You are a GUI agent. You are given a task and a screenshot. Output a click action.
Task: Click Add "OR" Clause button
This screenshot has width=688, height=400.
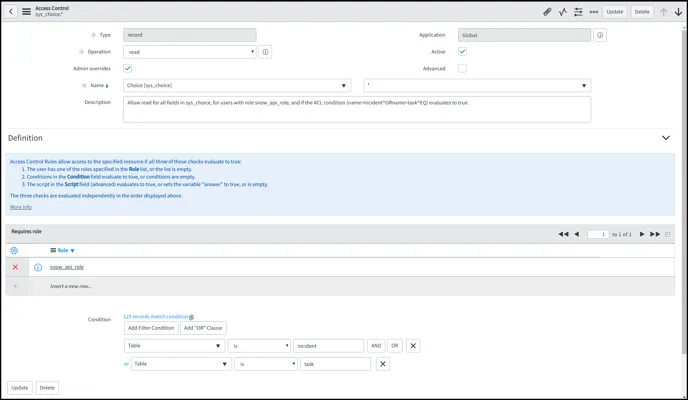click(203, 328)
